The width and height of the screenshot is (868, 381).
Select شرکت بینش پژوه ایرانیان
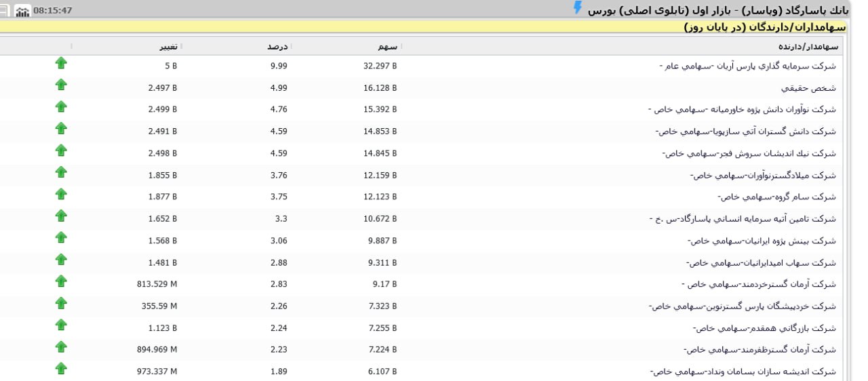tap(762, 241)
